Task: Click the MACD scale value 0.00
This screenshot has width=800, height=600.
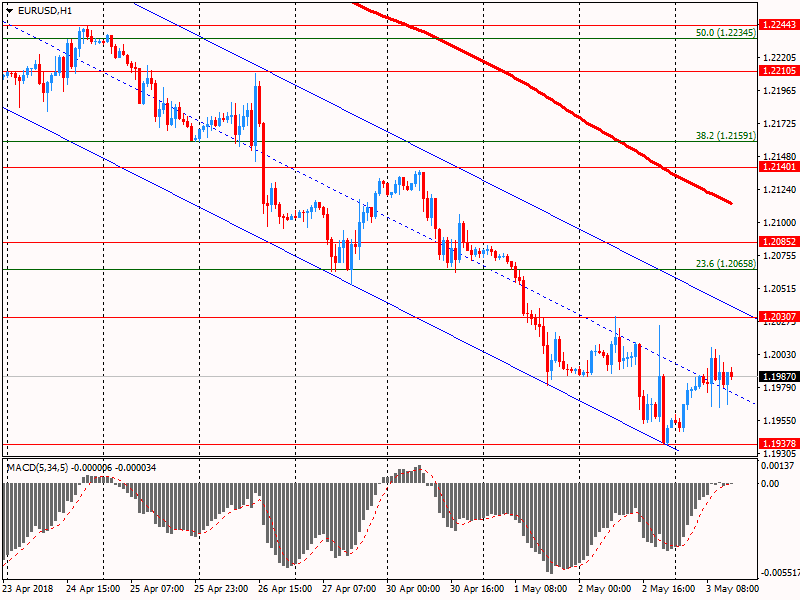Action: tap(770, 483)
